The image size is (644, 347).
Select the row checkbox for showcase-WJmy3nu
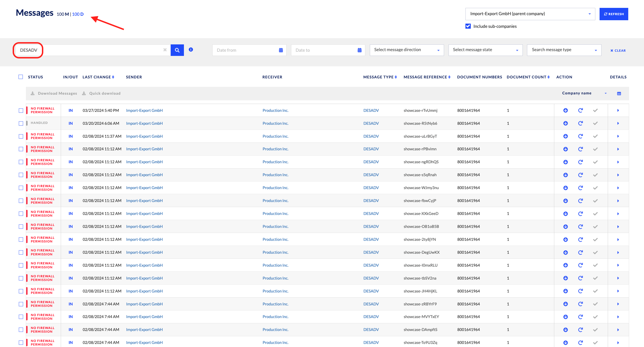click(x=21, y=188)
